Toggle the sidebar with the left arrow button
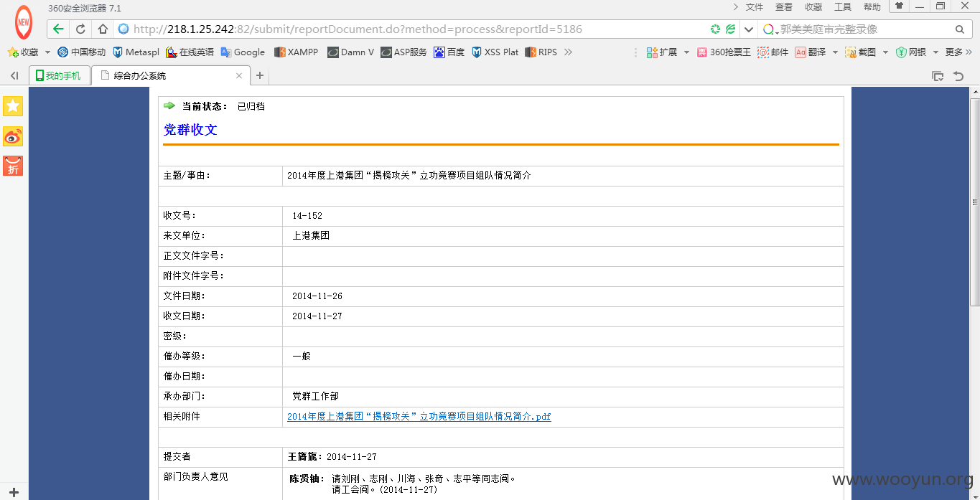The height and width of the screenshot is (500, 980). tap(14, 75)
